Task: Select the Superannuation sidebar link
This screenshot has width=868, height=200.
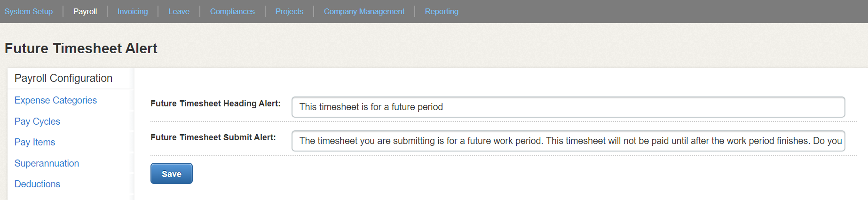Action: click(47, 163)
